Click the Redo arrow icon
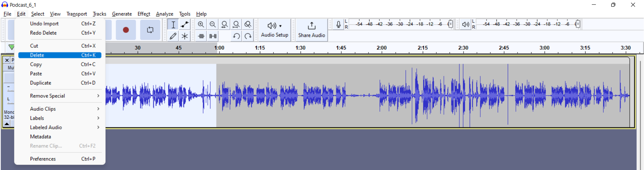Screen dimensions: 644x170 click(x=248, y=36)
